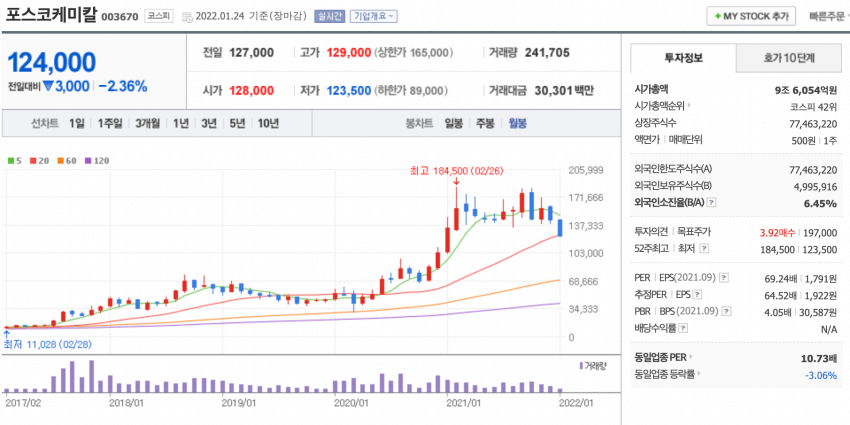
Task: Open help icon next to 외국인소진율(B/A)
Action: click(711, 203)
